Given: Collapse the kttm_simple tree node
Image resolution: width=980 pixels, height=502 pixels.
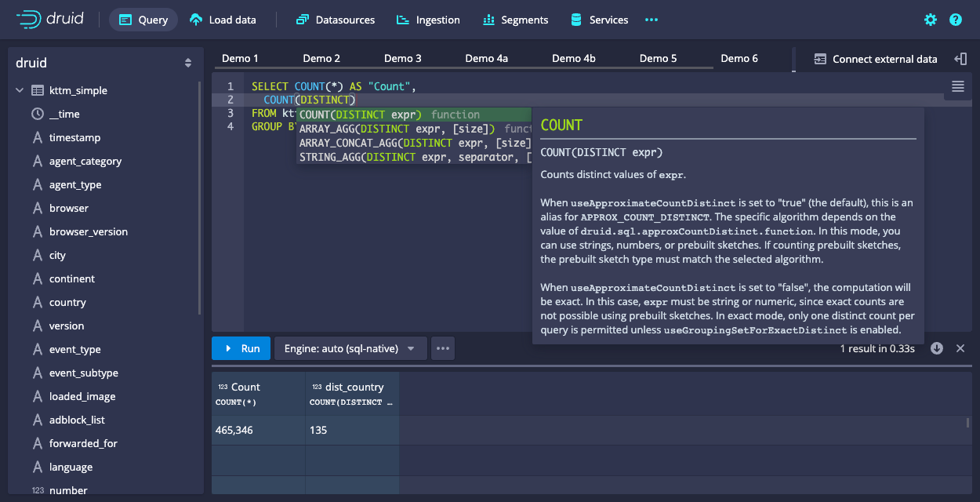Looking at the screenshot, I should pyautogui.click(x=20, y=90).
